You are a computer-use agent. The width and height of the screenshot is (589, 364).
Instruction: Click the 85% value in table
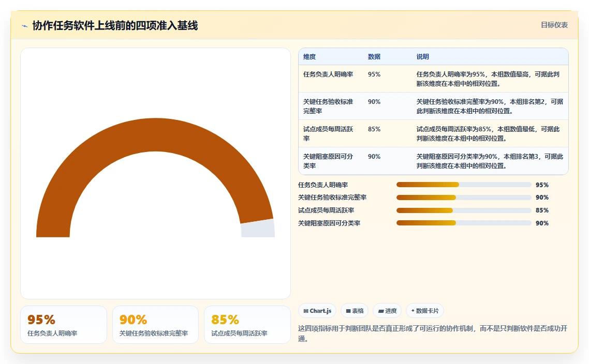[x=374, y=129]
